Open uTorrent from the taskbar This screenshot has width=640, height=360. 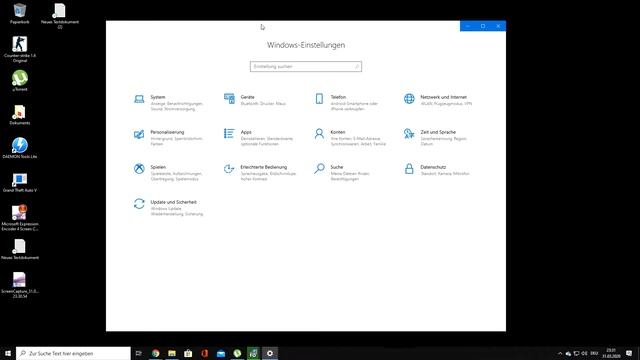click(237, 353)
